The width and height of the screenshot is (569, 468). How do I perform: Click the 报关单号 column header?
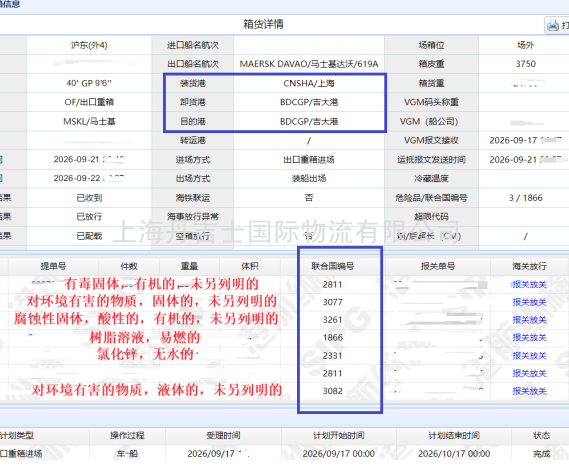pos(438,266)
